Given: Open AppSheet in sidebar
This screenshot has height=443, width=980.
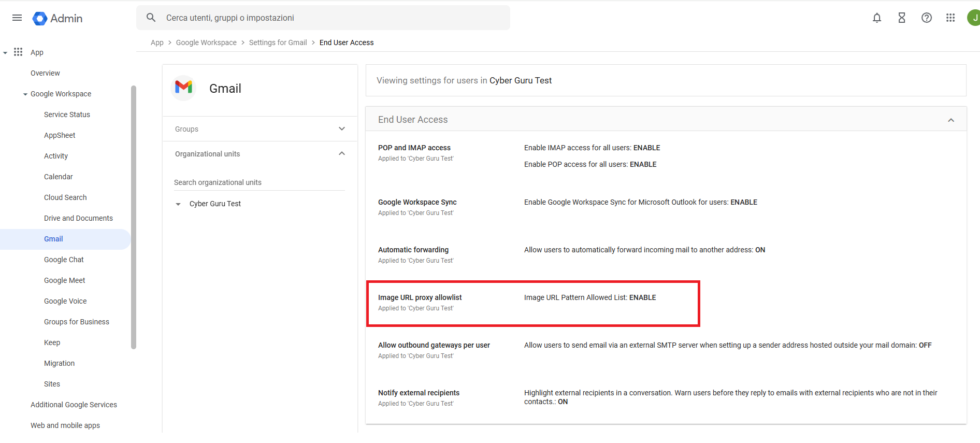Looking at the screenshot, I should [60, 135].
